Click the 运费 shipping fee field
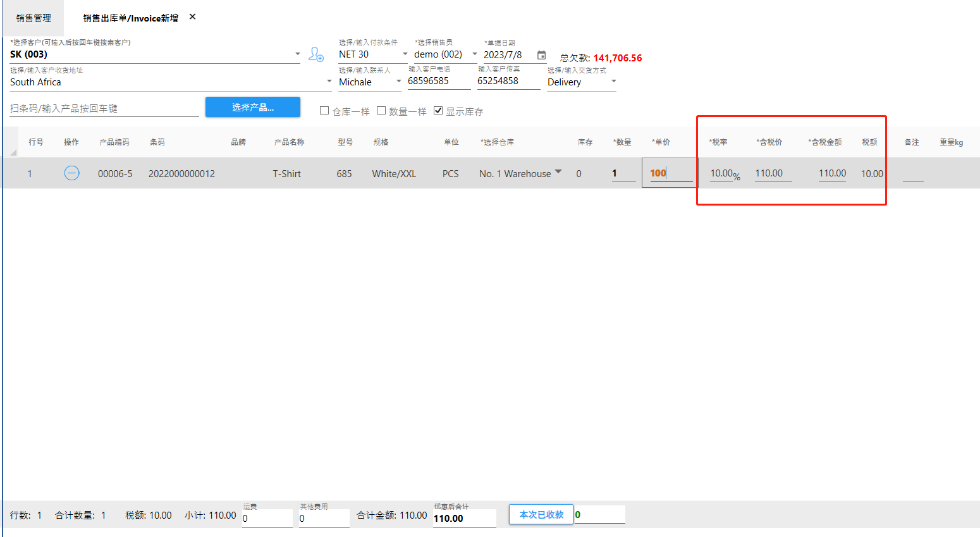This screenshot has width=980, height=537. click(x=267, y=518)
